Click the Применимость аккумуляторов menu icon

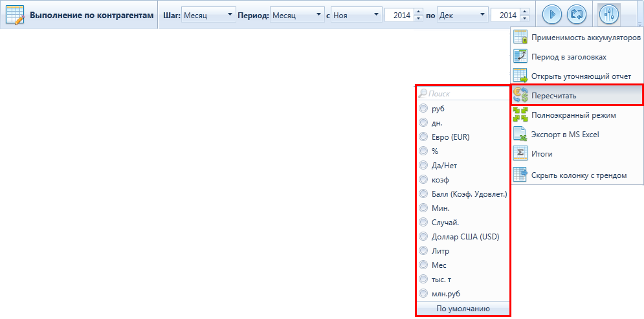click(520, 38)
